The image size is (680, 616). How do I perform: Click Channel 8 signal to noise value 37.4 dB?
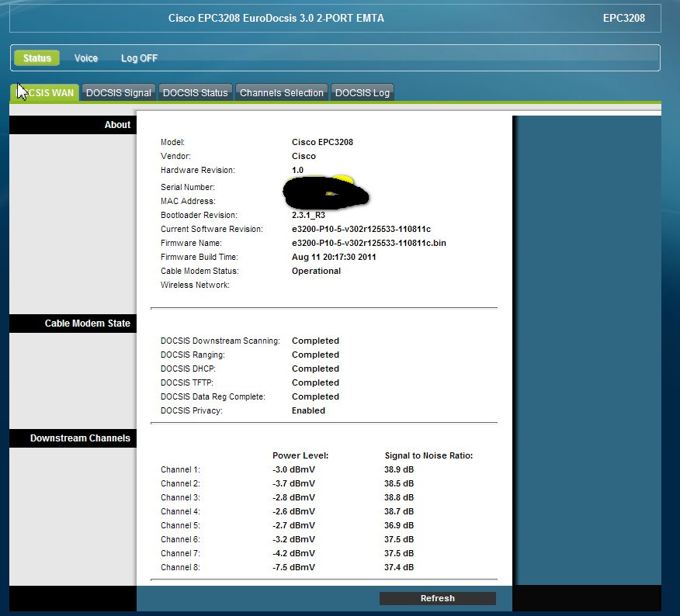click(x=399, y=567)
